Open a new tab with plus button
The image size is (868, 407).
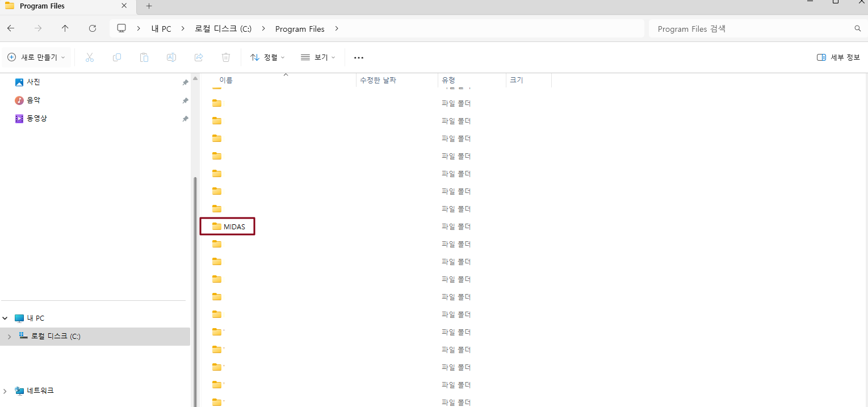(149, 6)
